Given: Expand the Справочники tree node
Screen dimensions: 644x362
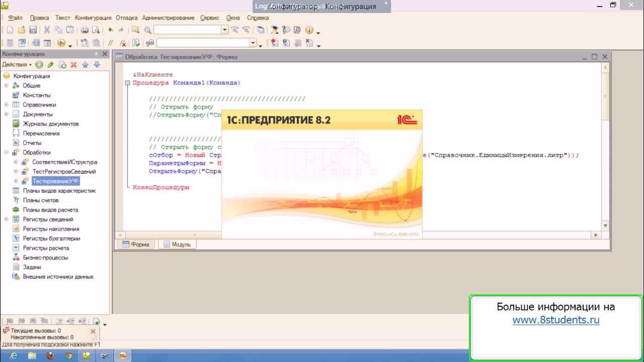Looking at the screenshot, I should pyautogui.click(x=6, y=105).
